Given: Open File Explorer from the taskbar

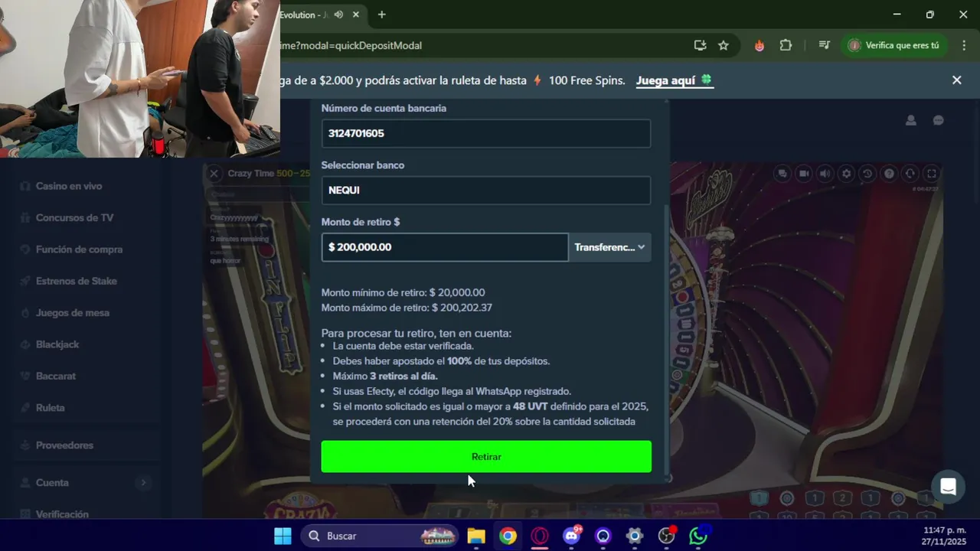Looking at the screenshot, I should (x=476, y=536).
